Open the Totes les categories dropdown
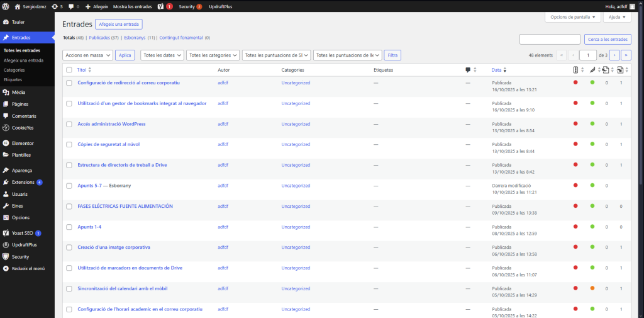 coord(213,55)
